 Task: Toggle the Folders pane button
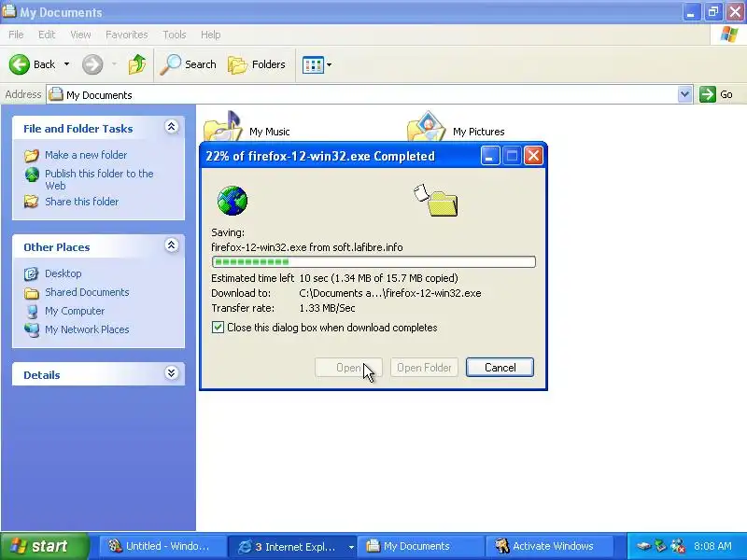(x=258, y=64)
